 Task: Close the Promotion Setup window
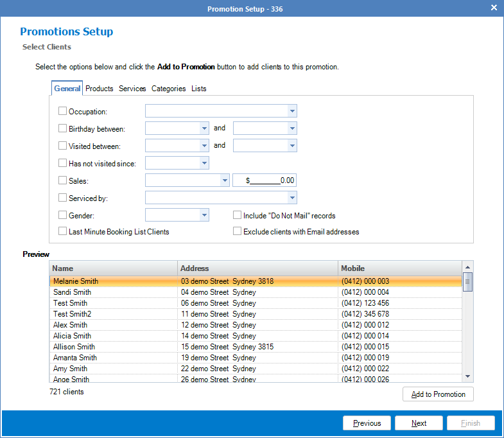pos(494,8)
